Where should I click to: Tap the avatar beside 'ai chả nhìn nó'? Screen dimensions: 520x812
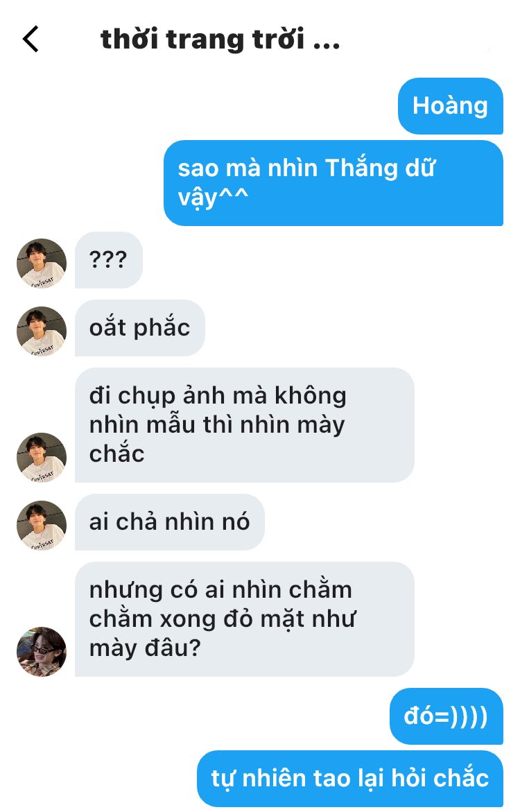(x=42, y=525)
